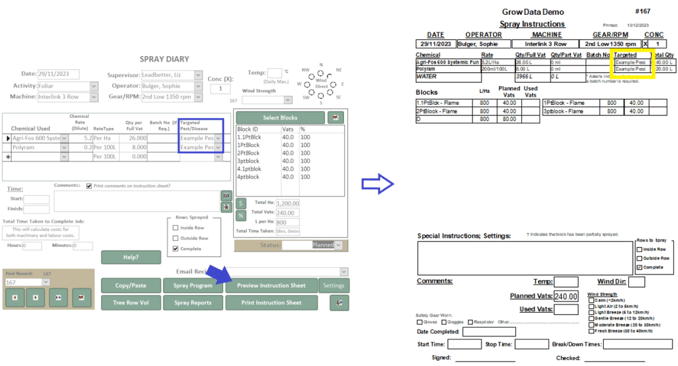Click the wind direction North radio circle

point(320,73)
